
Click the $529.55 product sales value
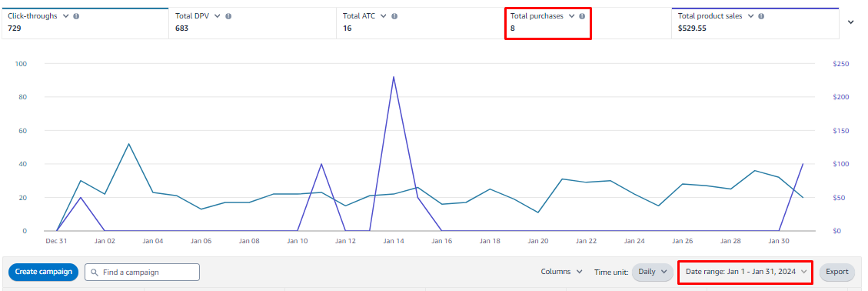click(692, 28)
